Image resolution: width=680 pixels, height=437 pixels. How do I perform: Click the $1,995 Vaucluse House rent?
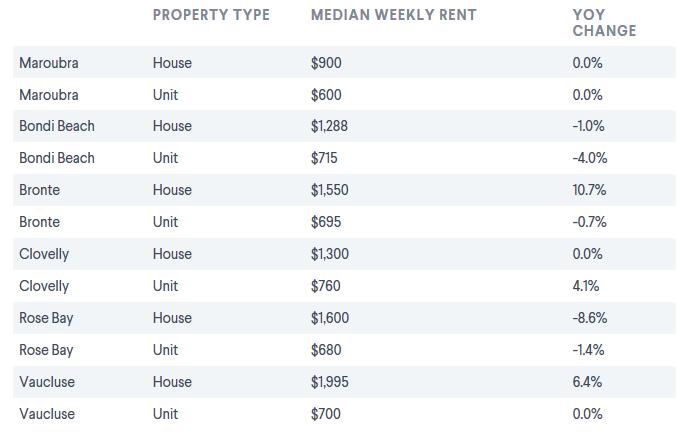(x=330, y=382)
